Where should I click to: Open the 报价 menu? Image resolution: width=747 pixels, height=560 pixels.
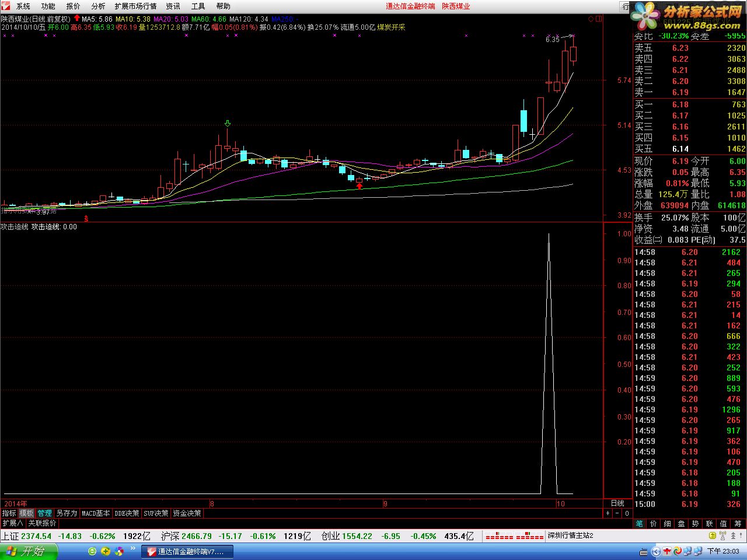74,6
